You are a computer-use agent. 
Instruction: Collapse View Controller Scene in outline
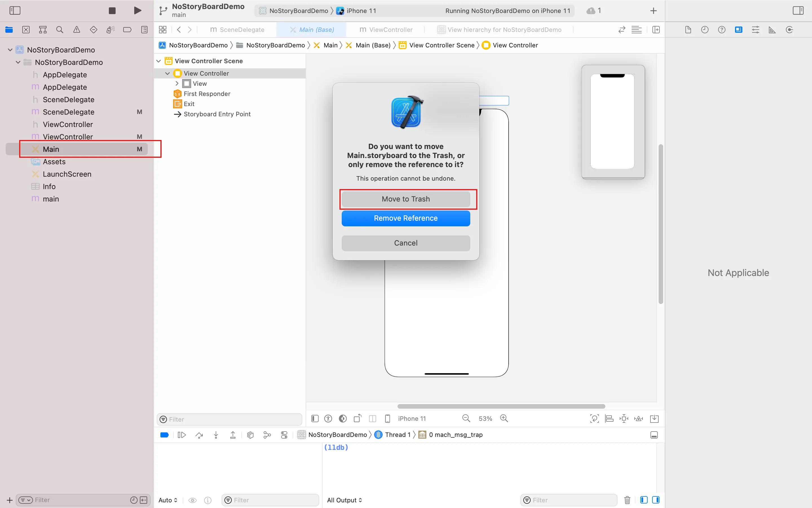pos(159,61)
